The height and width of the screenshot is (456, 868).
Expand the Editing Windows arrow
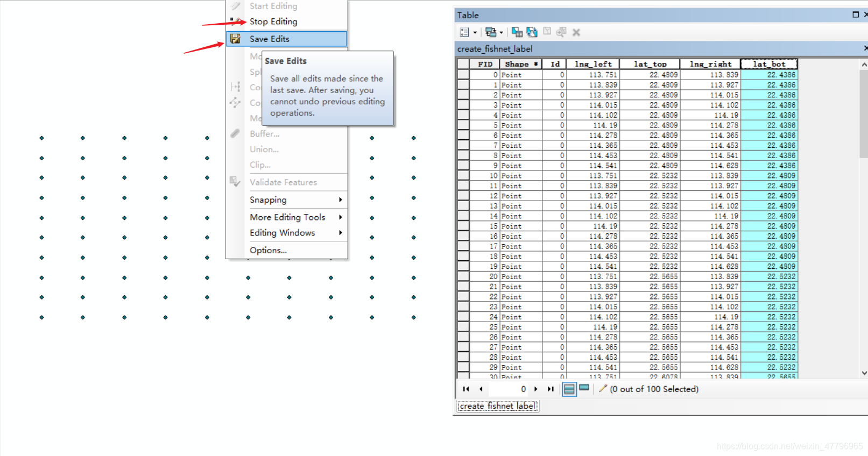tap(340, 233)
